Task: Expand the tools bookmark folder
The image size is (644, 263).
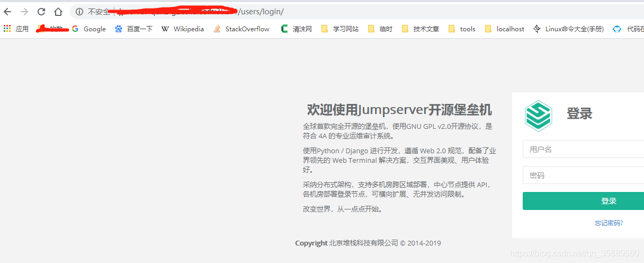Action: (462, 29)
